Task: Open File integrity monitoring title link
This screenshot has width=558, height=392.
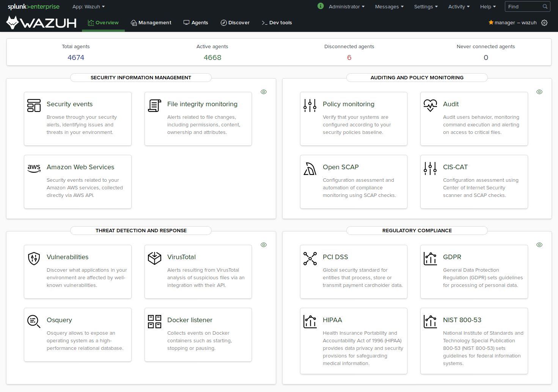Action: click(202, 104)
